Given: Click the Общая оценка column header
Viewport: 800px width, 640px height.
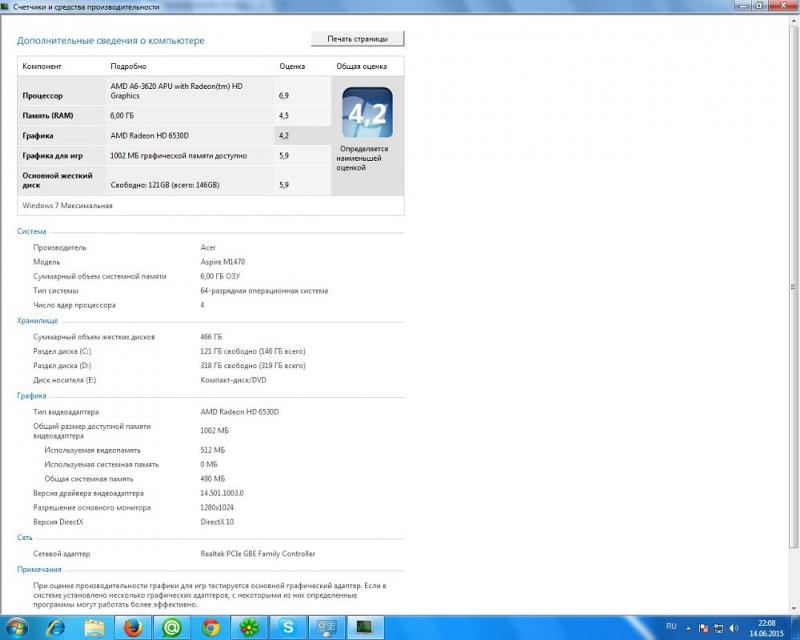Looking at the screenshot, I should click(361, 66).
